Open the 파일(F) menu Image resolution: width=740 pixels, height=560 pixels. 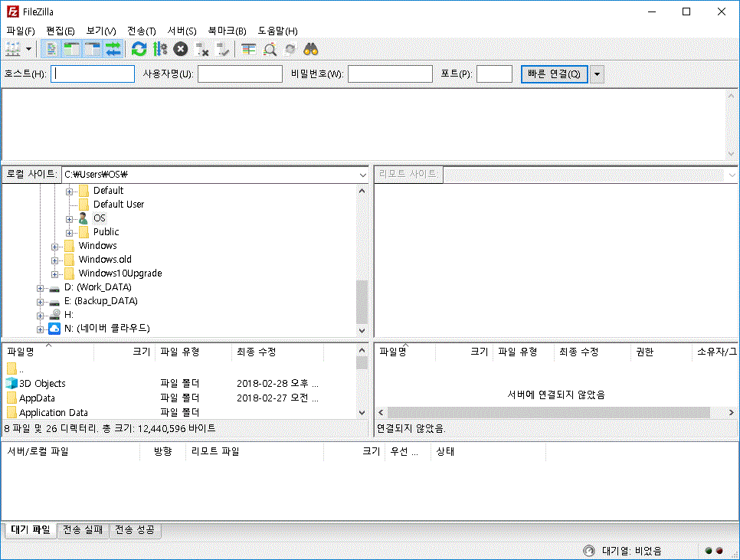pyautogui.click(x=21, y=31)
